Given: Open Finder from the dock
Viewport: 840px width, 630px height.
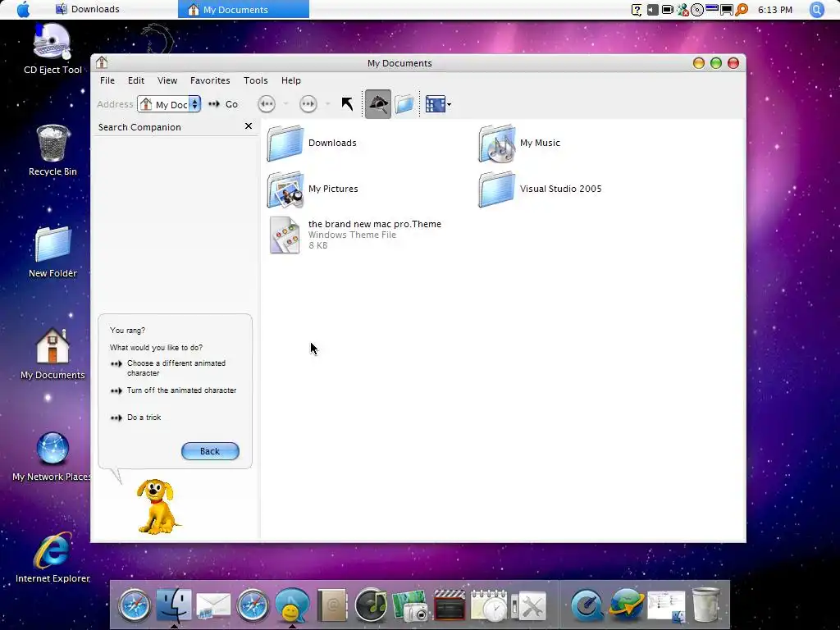Looking at the screenshot, I should 174,605.
